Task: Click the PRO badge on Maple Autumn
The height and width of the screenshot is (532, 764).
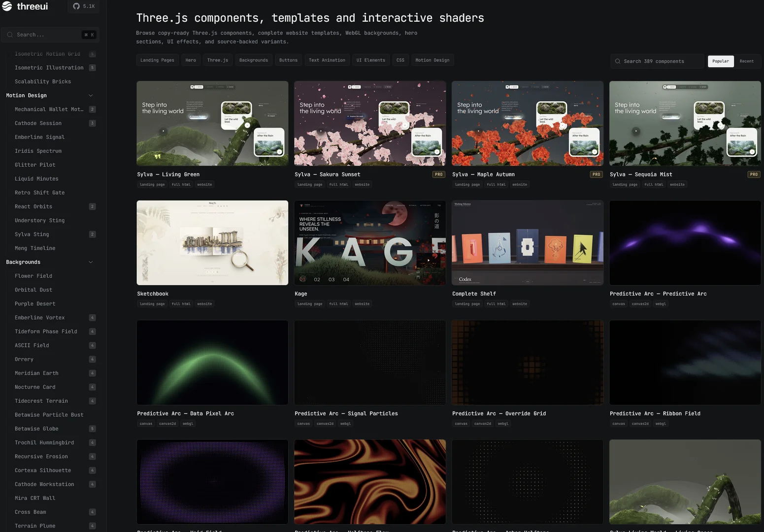Action: (x=596, y=174)
